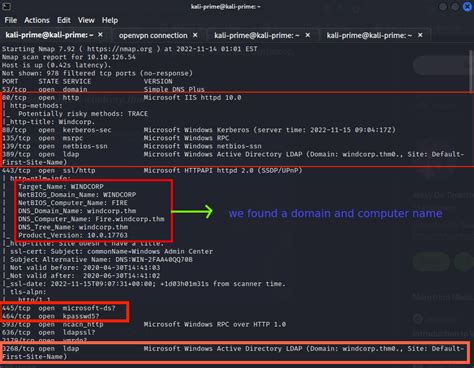
Task: Click the maximize window button
Action: (455, 7)
